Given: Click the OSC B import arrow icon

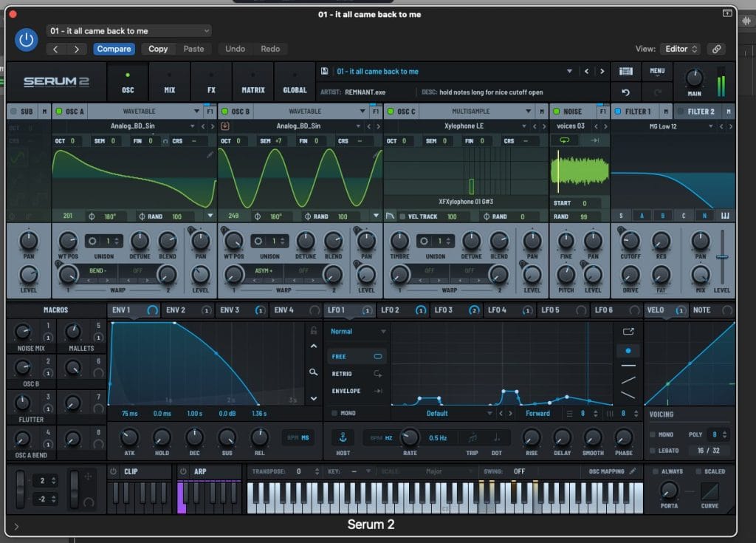Looking at the screenshot, I should coord(224,126).
